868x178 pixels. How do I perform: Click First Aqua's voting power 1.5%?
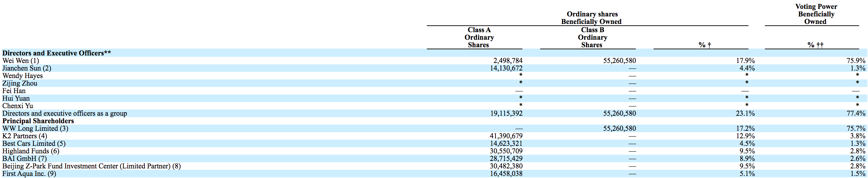tap(858, 174)
